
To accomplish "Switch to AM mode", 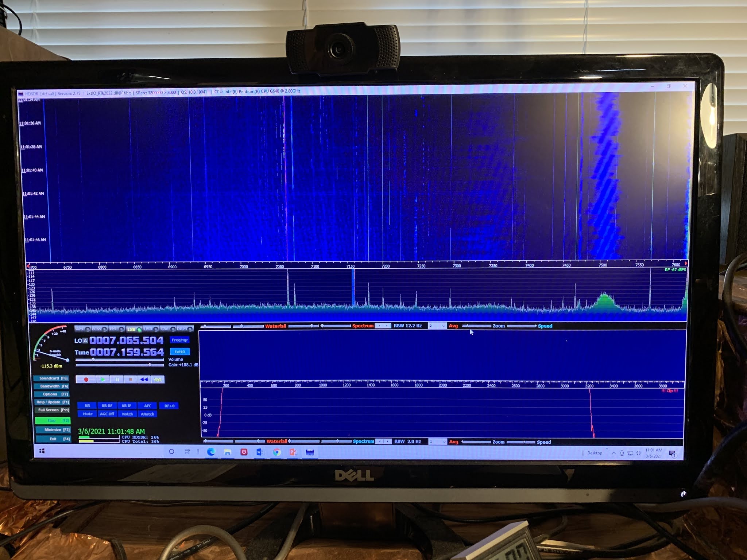I will [x=82, y=329].
